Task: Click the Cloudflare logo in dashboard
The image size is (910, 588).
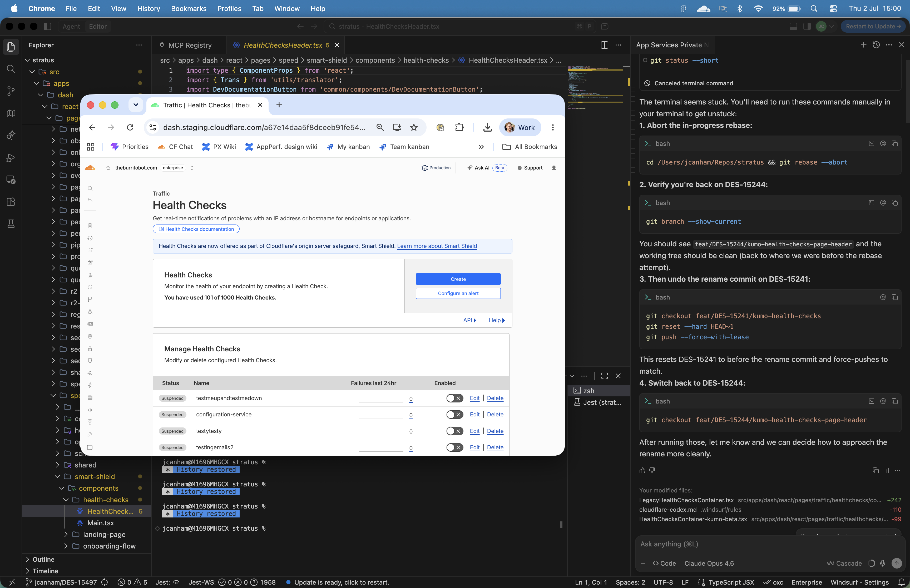Action: [90, 168]
